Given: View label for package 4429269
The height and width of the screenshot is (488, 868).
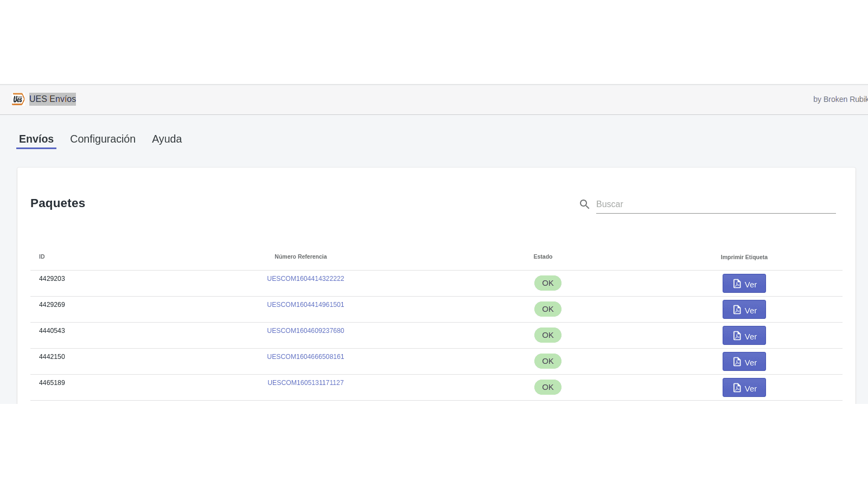Looking at the screenshot, I should [x=744, y=310].
